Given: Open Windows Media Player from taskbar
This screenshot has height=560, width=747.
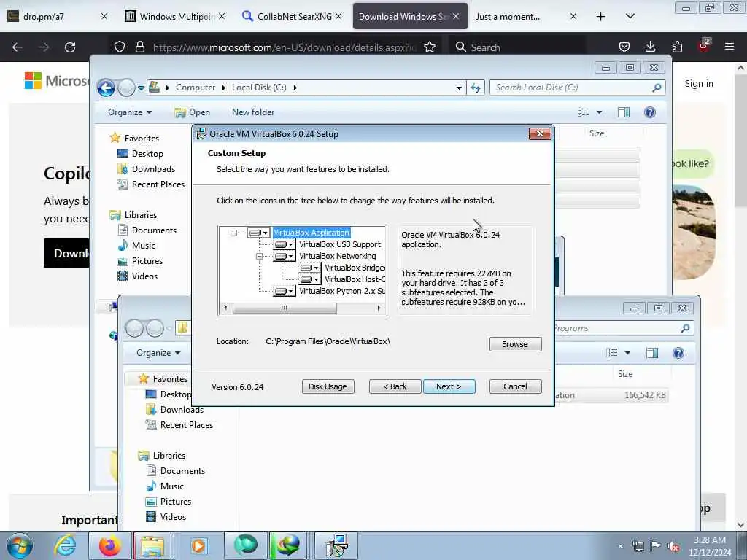Looking at the screenshot, I should click(x=198, y=545).
